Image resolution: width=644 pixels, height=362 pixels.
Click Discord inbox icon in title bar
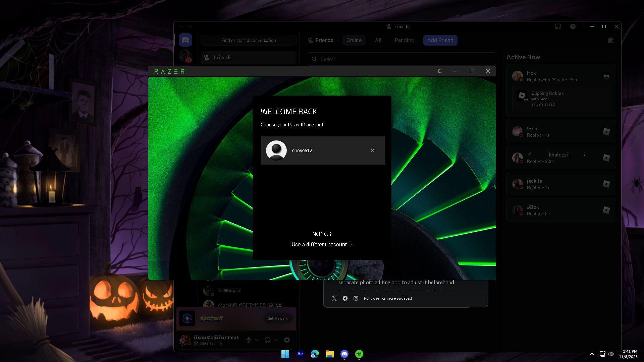tap(558, 26)
